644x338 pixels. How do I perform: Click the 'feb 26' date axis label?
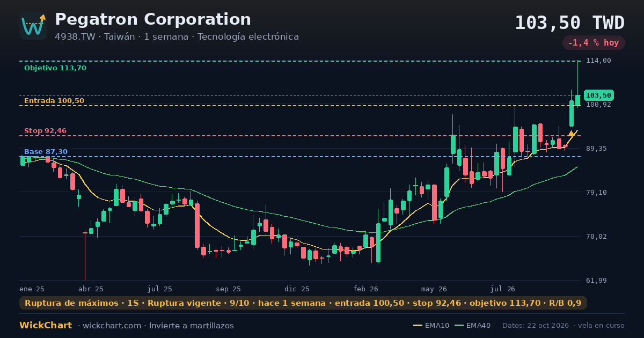click(x=365, y=289)
